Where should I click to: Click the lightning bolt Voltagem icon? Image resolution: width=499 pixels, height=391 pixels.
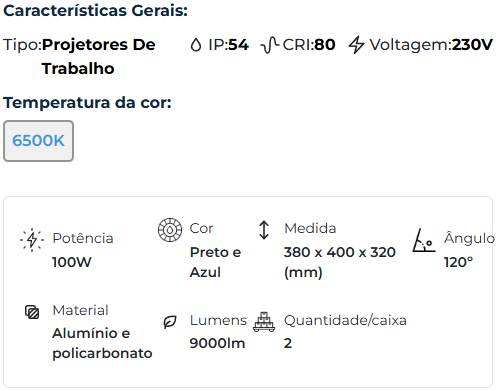click(x=356, y=45)
